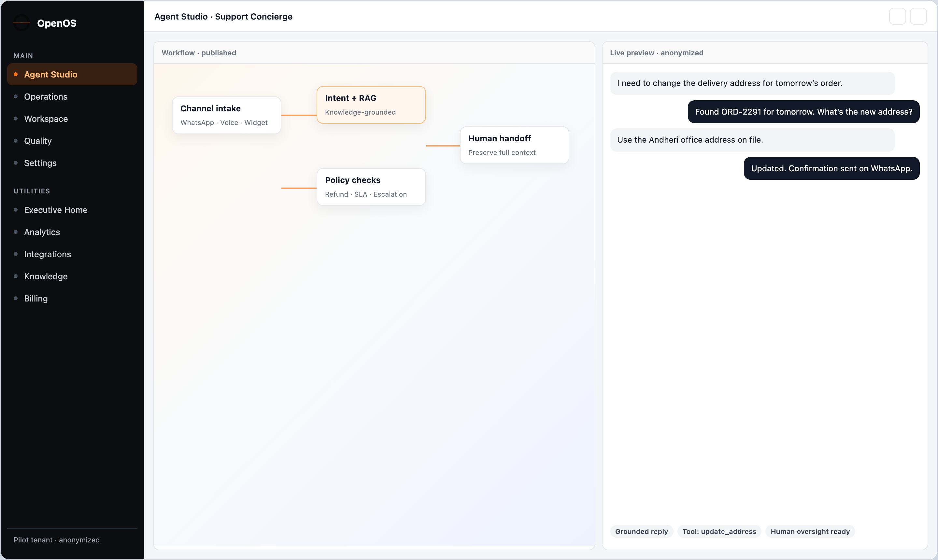This screenshot has height=560, width=938.
Task: Click the 'Found ORD-2291 for tomorrow' reply bubble
Action: point(803,112)
